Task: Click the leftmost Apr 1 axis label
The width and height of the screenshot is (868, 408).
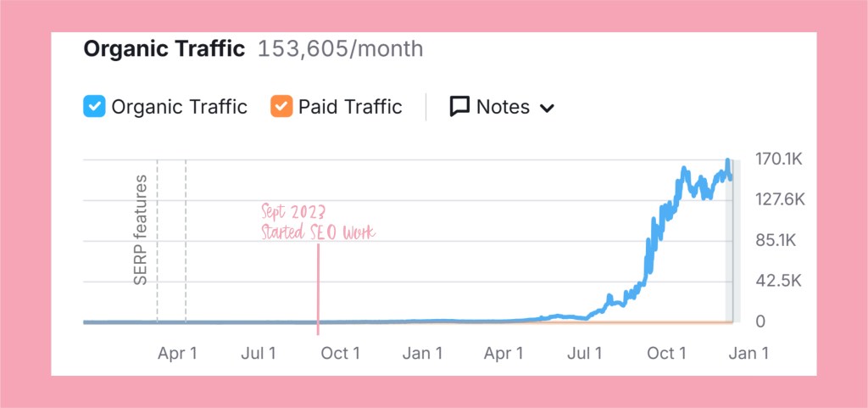Action: pos(177,353)
